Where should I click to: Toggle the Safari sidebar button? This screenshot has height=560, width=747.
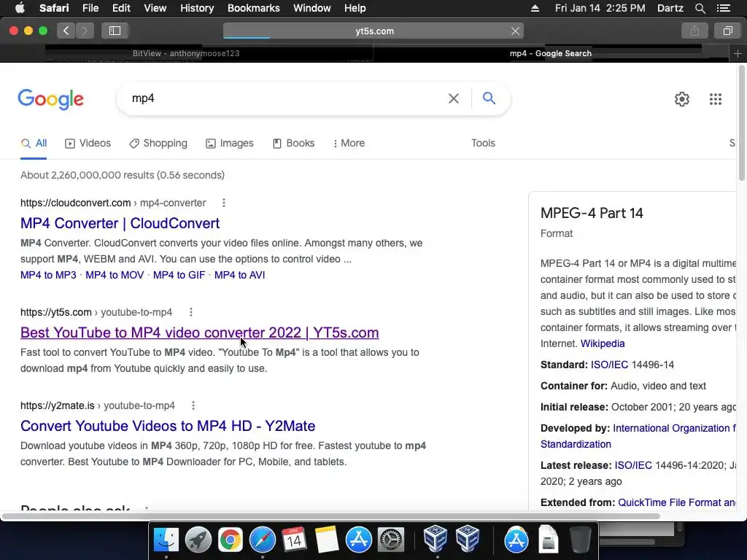(x=115, y=31)
